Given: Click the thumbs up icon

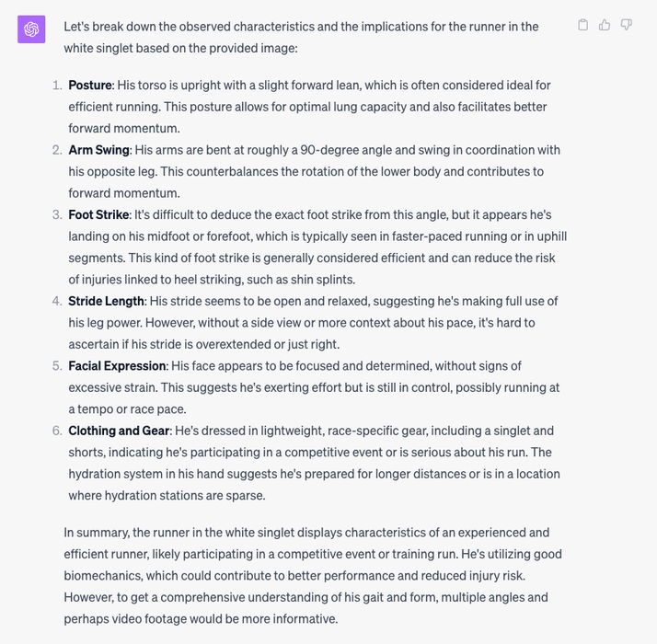Looking at the screenshot, I should click(605, 25).
